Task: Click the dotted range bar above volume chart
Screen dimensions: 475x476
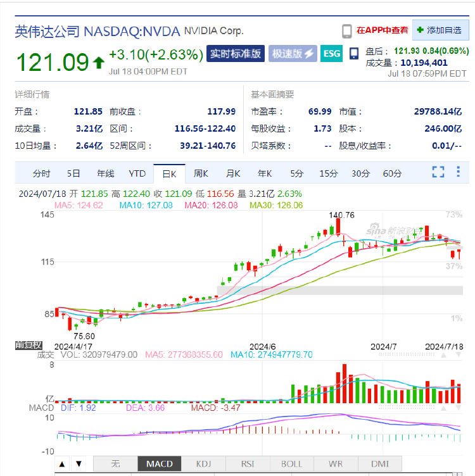Action: pos(407,354)
